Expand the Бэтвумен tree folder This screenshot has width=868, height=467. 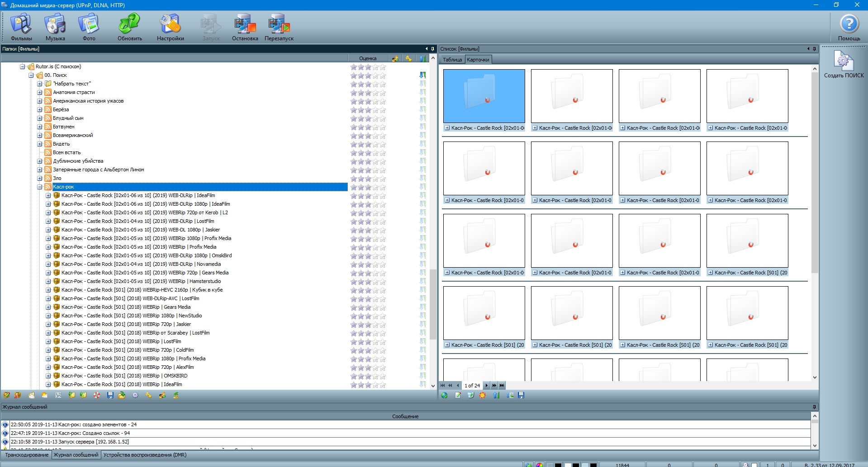click(40, 127)
